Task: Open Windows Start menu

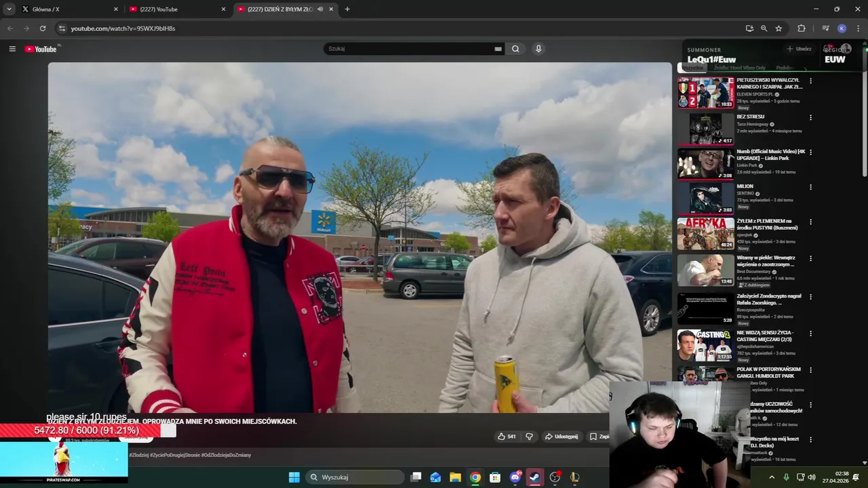Action: (x=294, y=477)
